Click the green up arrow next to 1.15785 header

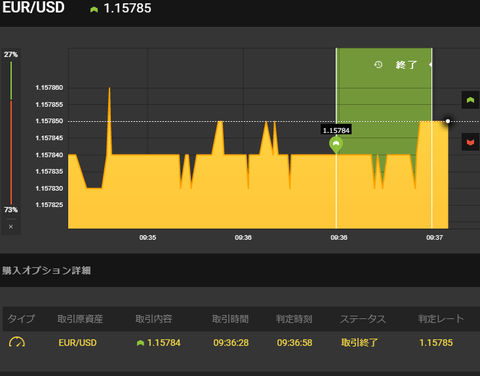pos(94,10)
